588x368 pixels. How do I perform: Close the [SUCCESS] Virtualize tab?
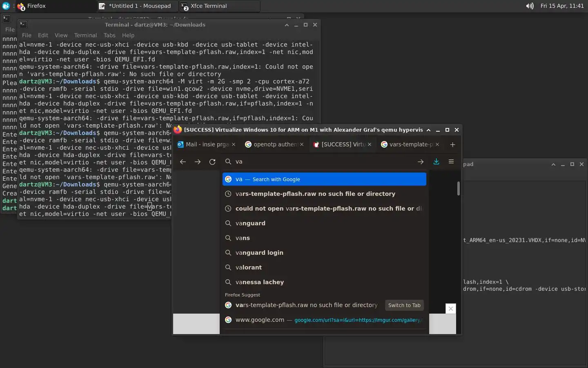click(370, 144)
